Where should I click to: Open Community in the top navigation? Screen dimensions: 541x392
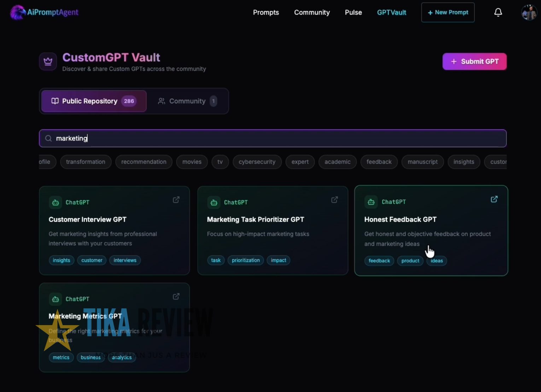click(x=312, y=12)
